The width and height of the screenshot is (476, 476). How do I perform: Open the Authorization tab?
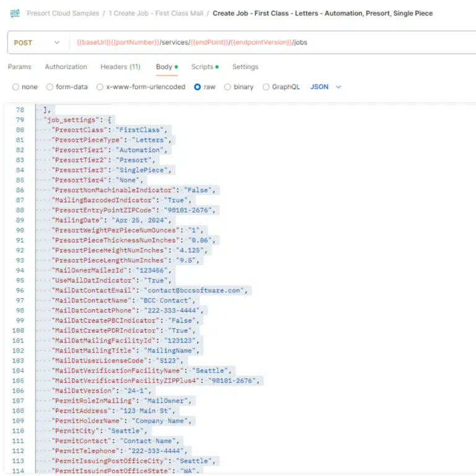(66, 67)
